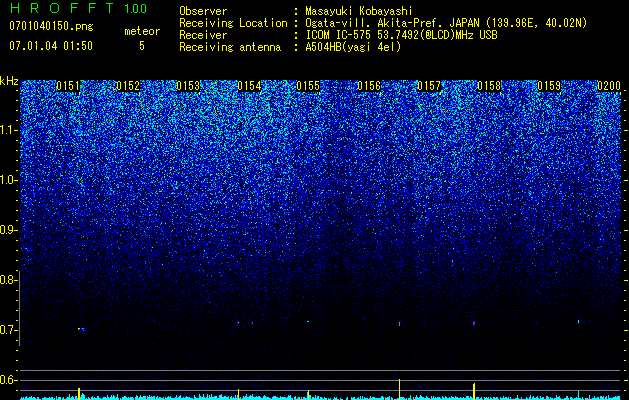
Task: Click the 0.6 kHz axis label
Action: point(8,380)
